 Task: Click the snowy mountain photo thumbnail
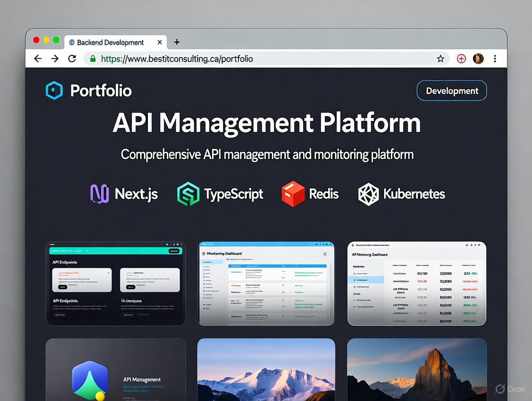point(266,376)
